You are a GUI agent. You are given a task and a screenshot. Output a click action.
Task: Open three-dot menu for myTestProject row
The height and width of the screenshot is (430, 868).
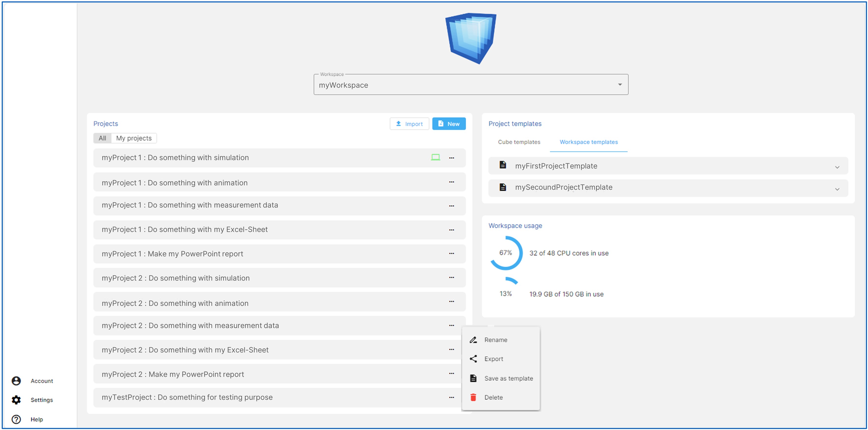(x=451, y=397)
